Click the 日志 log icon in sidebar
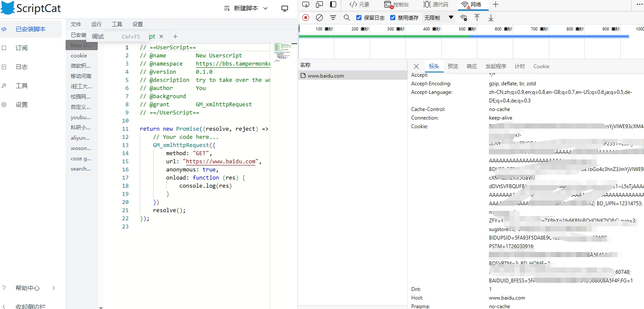Image resolution: width=644 pixels, height=309 pixels. pyautogui.click(x=4, y=67)
